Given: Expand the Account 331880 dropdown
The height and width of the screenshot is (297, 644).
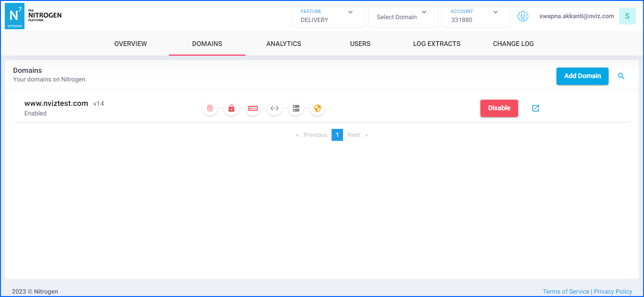Looking at the screenshot, I should coord(475,16).
